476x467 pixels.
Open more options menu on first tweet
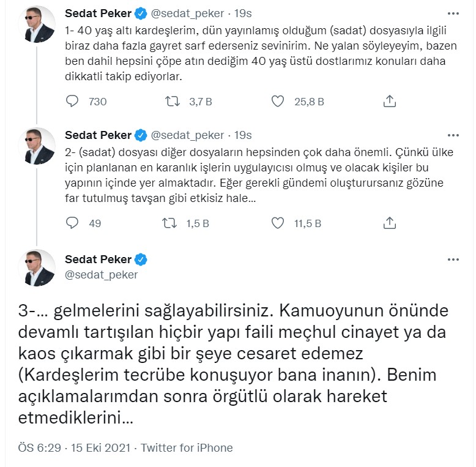(x=453, y=13)
